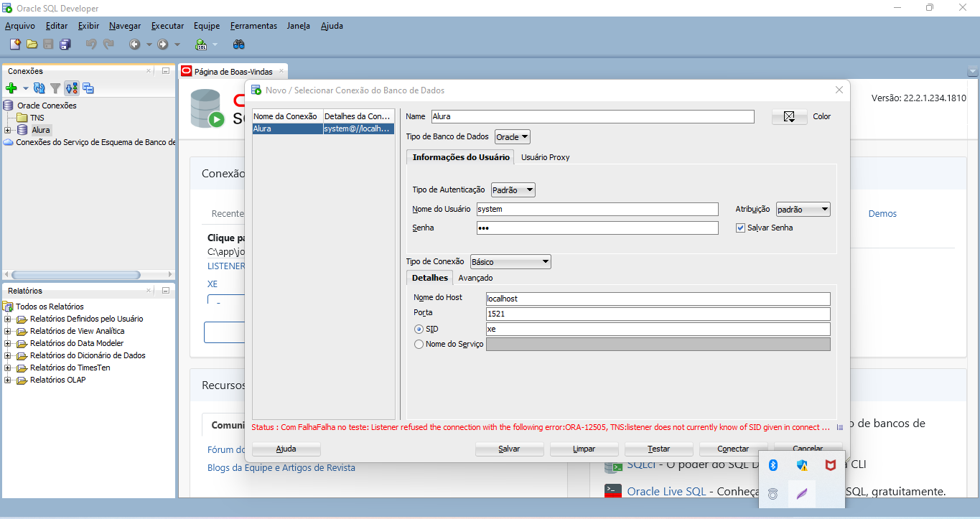Expand Relatórios OLAP node

(8, 380)
